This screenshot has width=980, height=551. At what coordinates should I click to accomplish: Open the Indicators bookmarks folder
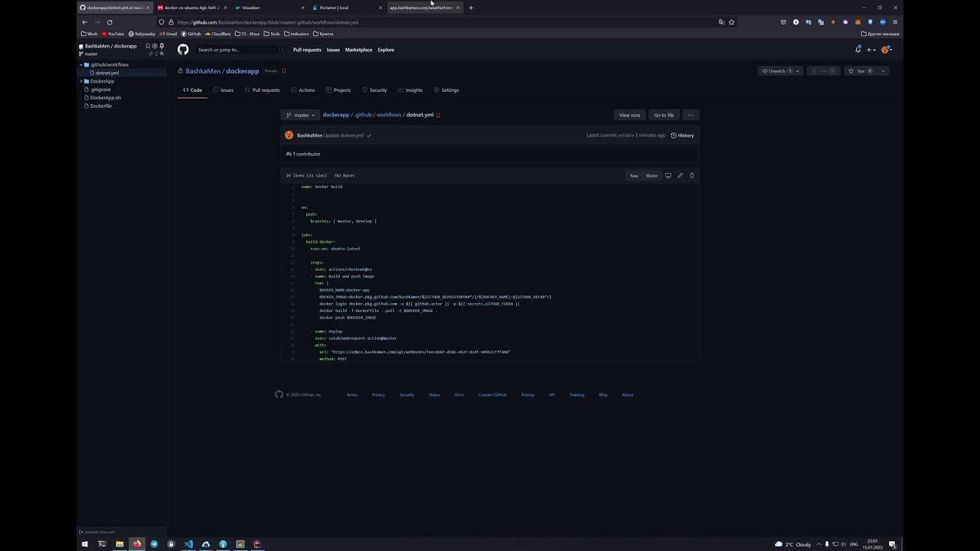coord(296,34)
